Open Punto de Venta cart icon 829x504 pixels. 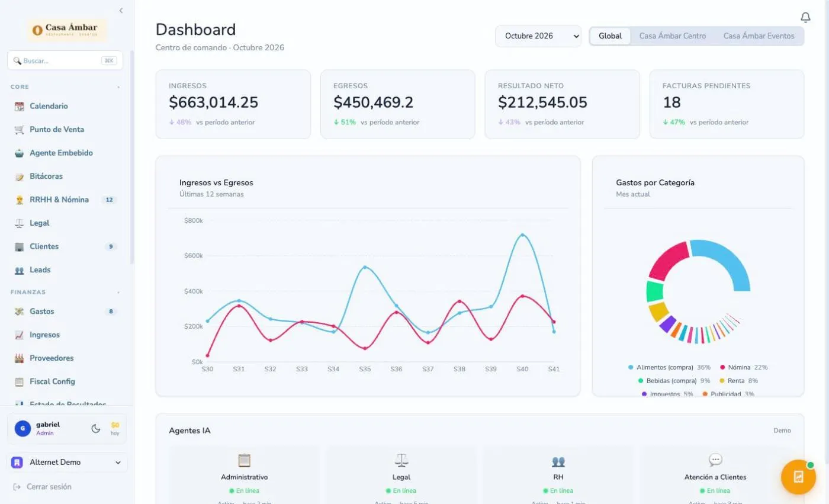click(x=19, y=130)
